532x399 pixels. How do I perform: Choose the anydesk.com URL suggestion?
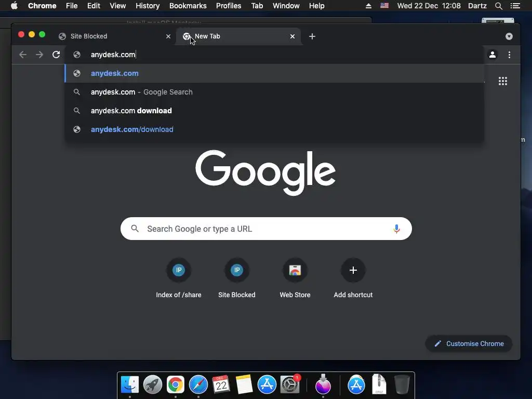click(274, 73)
